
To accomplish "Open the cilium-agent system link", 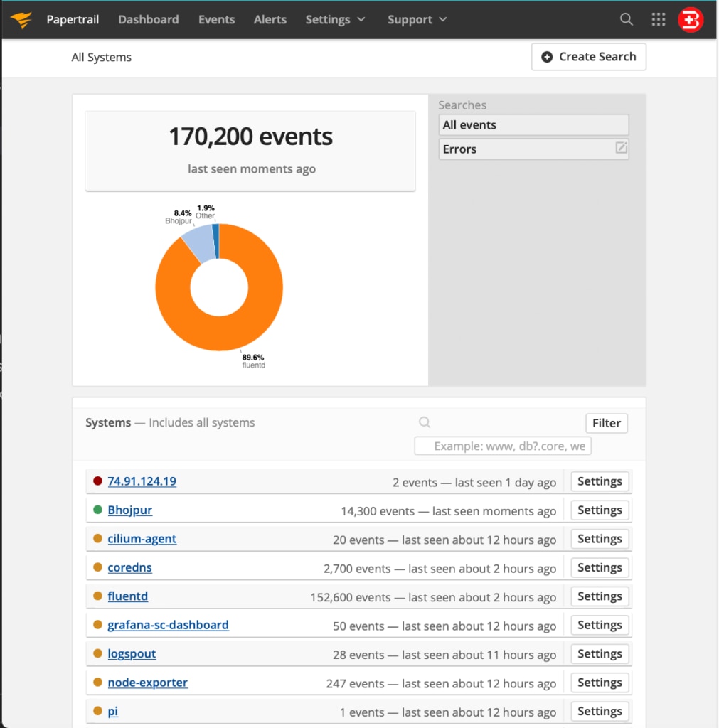I will [x=142, y=539].
